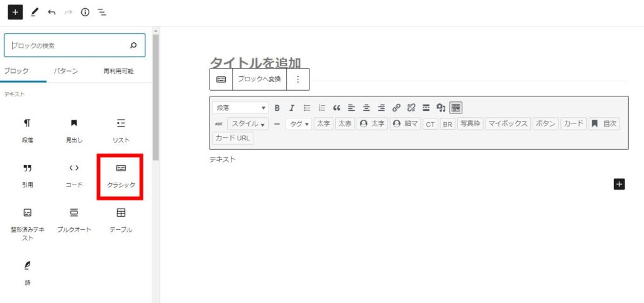Insert the リスト list block
Viewport: 644px width, 303px height.
(x=121, y=132)
